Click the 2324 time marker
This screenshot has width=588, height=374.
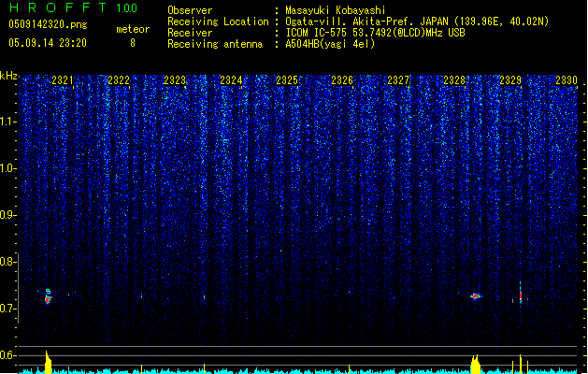coord(231,80)
